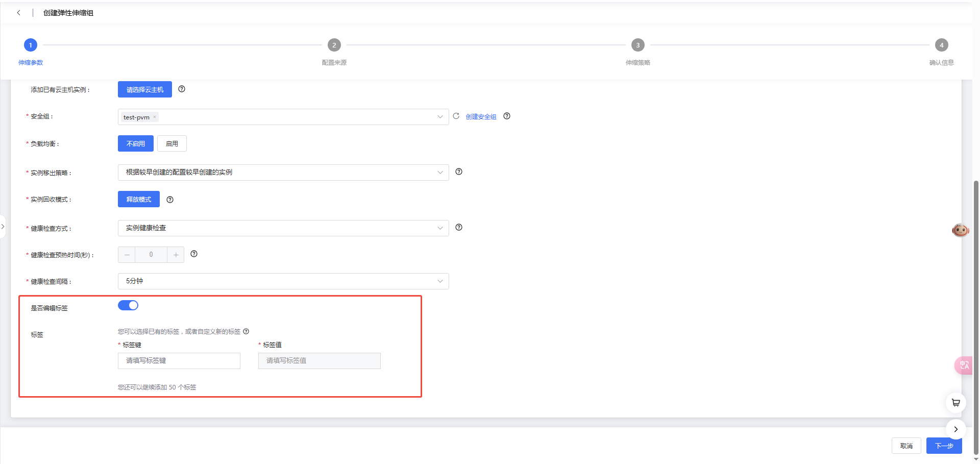Click the warm-up time value field
980x464 pixels.
tap(151, 255)
